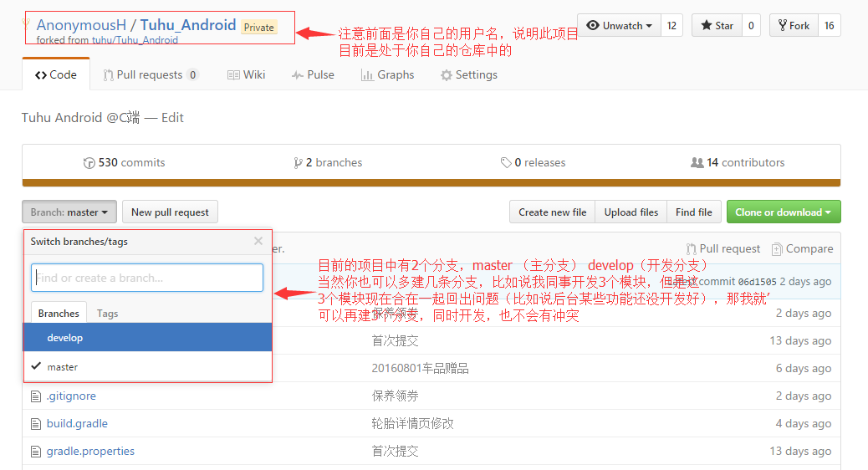Open the gradle.properties file
The width and height of the screenshot is (868, 470).
pyautogui.click(x=90, y=451)
